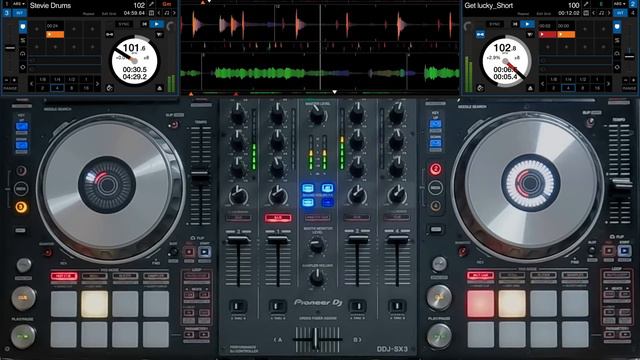Enable SYNC on the Stevie Drums deck
Screen dimensions: 640x360
pyautogui.click(x=124, y=24)
